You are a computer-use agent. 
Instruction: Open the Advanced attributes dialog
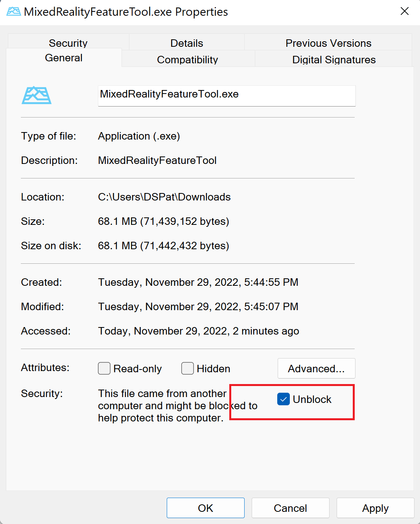[316, 368]
